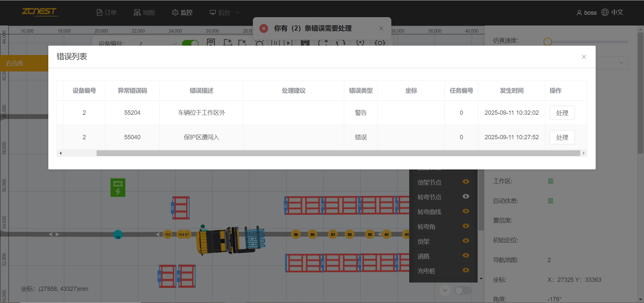Screen dimensions: 644x303
Task: Open the 订单 menu
Action: point(107,13)
